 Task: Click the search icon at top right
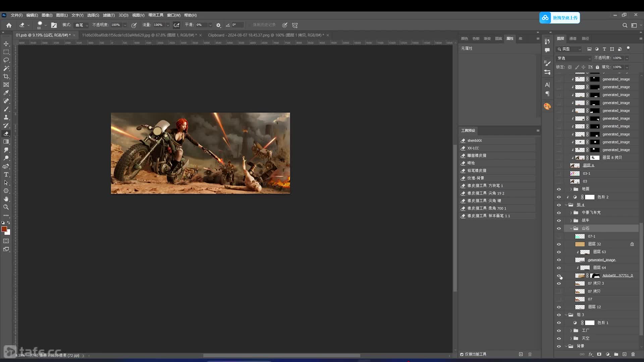625,25
